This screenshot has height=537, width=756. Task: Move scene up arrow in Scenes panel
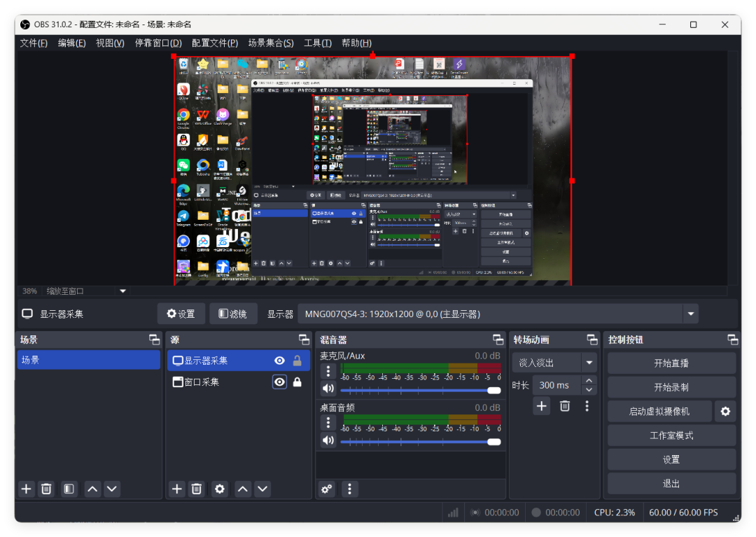coord(92,489)
